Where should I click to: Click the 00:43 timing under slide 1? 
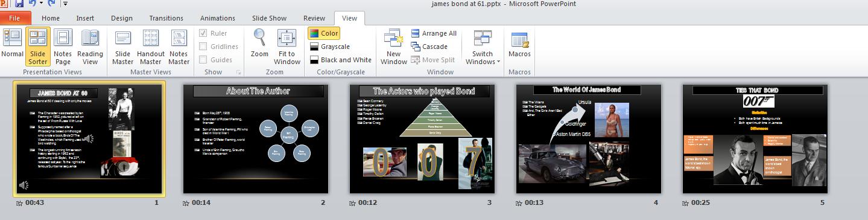point(35,202)
